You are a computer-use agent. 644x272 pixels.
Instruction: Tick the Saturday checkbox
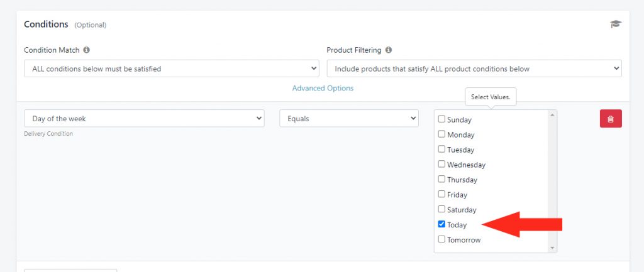click(441, 209)
